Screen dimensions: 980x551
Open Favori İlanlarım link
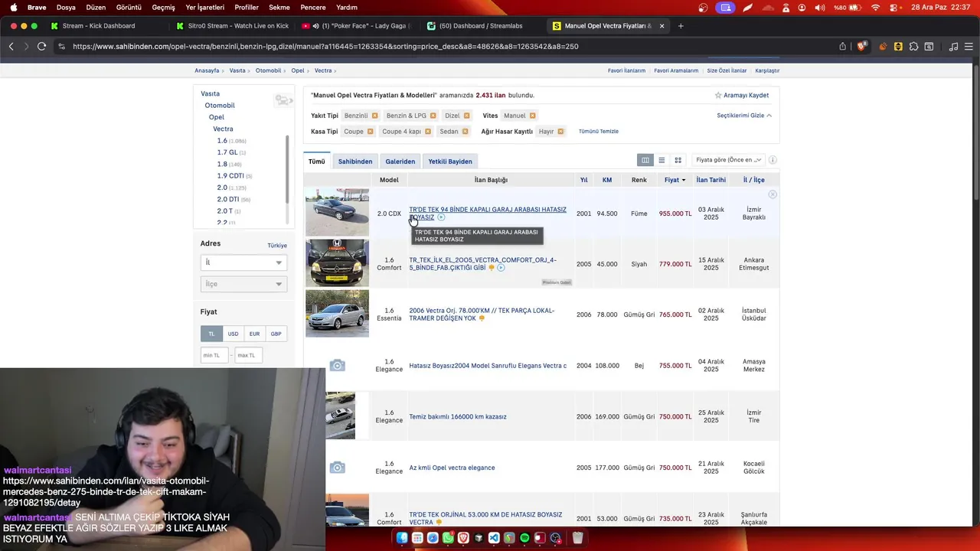(x=627, y=70)
